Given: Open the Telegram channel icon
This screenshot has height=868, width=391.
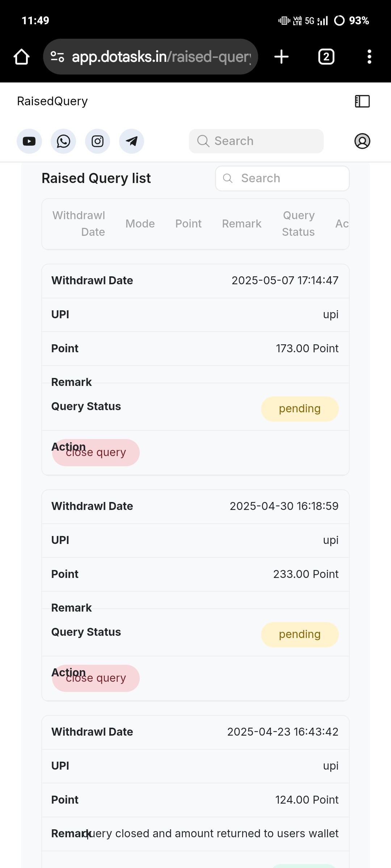Looking at the screenshot, I should [131, 141].
